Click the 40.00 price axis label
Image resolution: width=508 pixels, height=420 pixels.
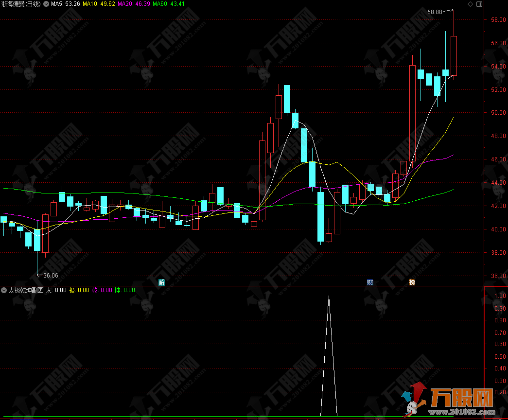(x=498, y=229)
